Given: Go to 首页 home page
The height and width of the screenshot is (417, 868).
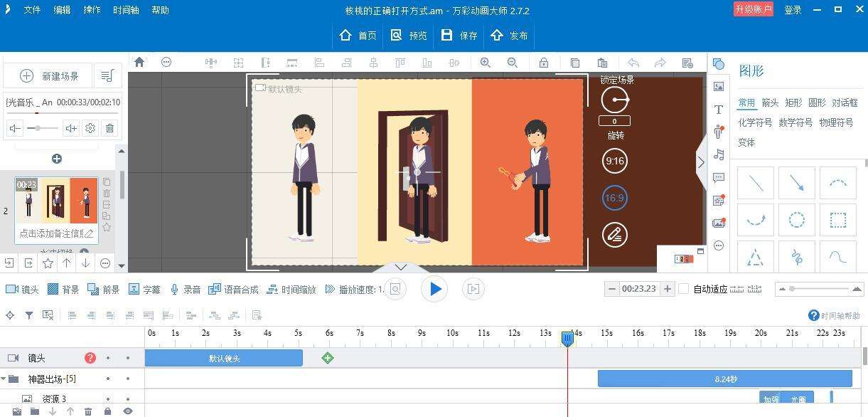Looking at the screenshot, I should 358,36.
